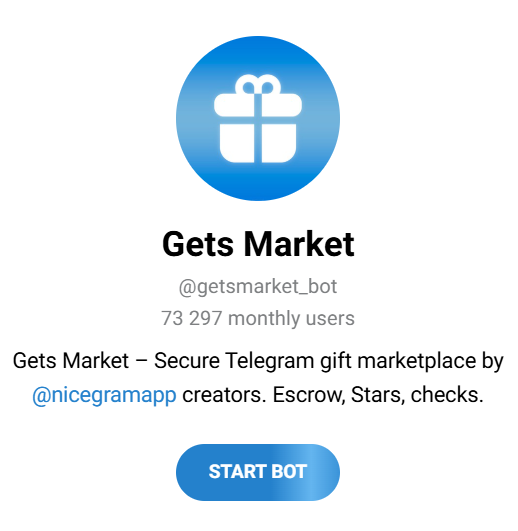Screen dimensions: 518x531
Task: Click the lower base of the gift icon
Action: (258, 143)
